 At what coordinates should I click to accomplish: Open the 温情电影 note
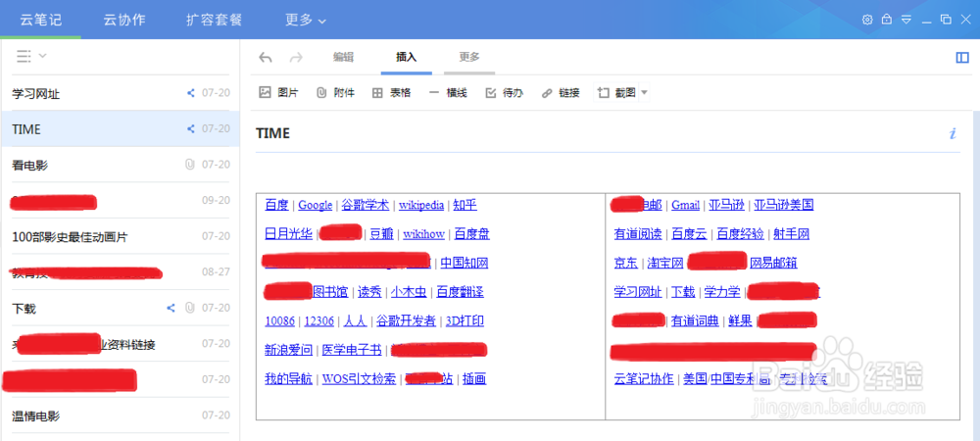(x=120, y=416)
